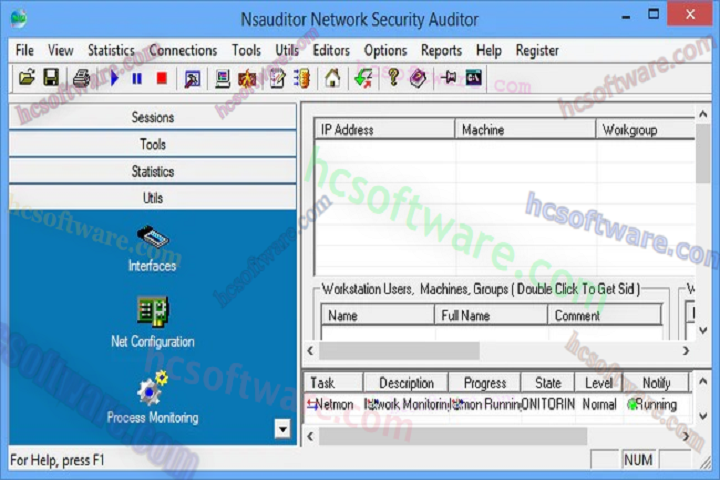Click the yellow question mark help icon

point(393,78)
